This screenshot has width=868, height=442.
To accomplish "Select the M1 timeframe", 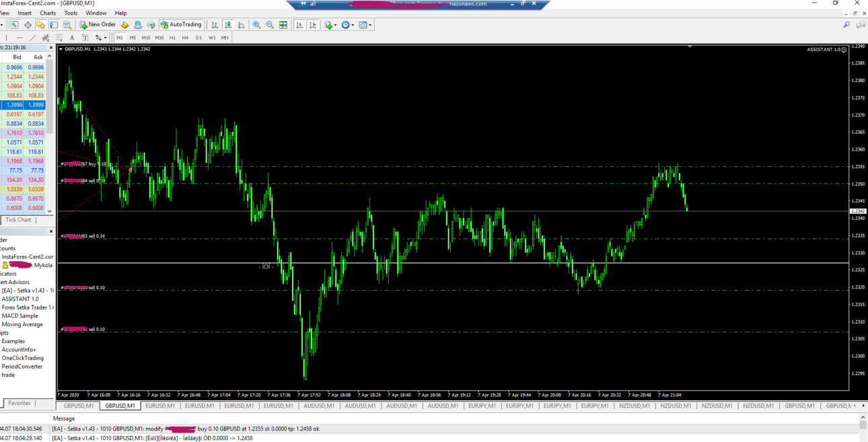I will click(x=120, y=38).
